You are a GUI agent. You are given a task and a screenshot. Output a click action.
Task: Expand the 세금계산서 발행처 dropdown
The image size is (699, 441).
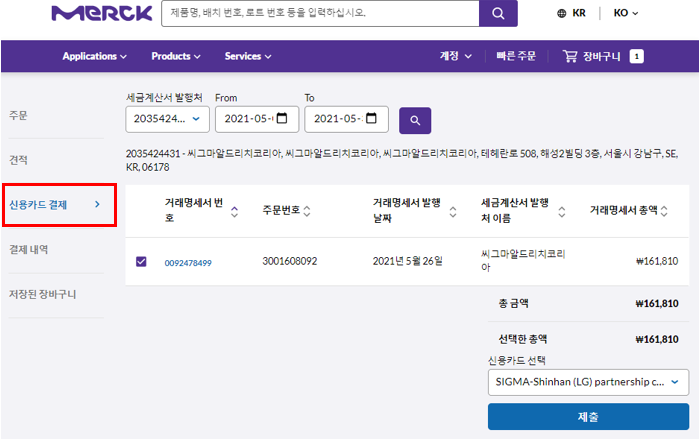(167, 119)
